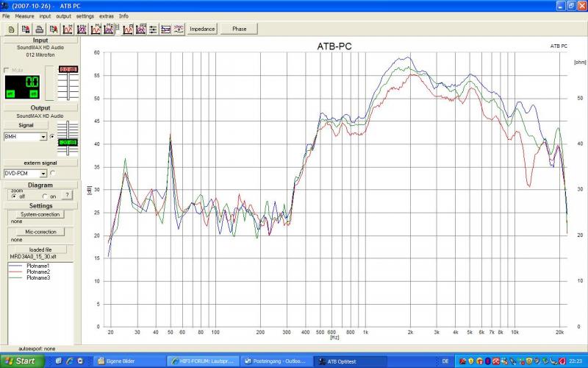The image size is (588, 368).
Task: Switch to Posteingang Outlook taskbar window
Action: [276, 361]
